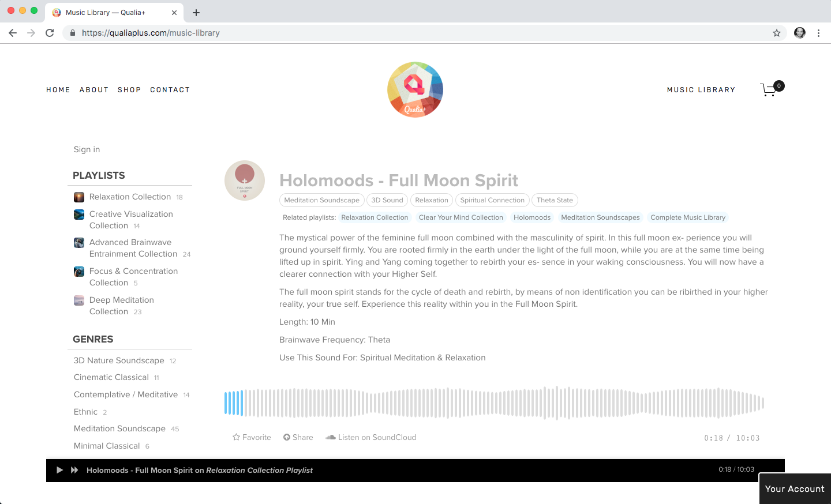This screenshot has height=504, width=831.
Task: Click the Favorite star link
Action: [252, 437]
